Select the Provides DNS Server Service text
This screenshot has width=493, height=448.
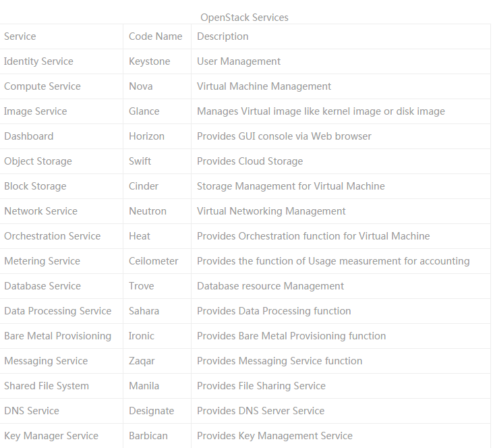(x=260, y=411)
